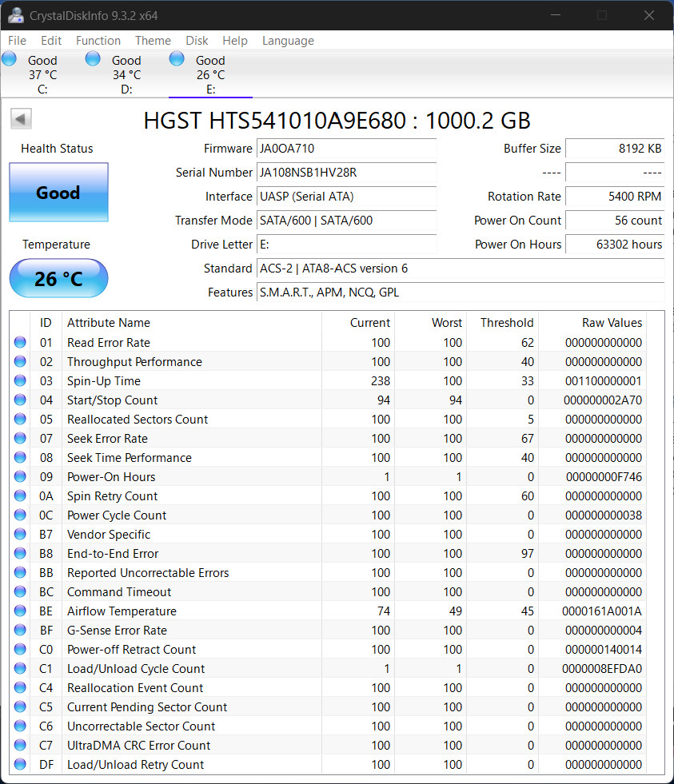This screenshot has height=784, width=674.
Task: Select the C: drive status orb
Action: 9,58
